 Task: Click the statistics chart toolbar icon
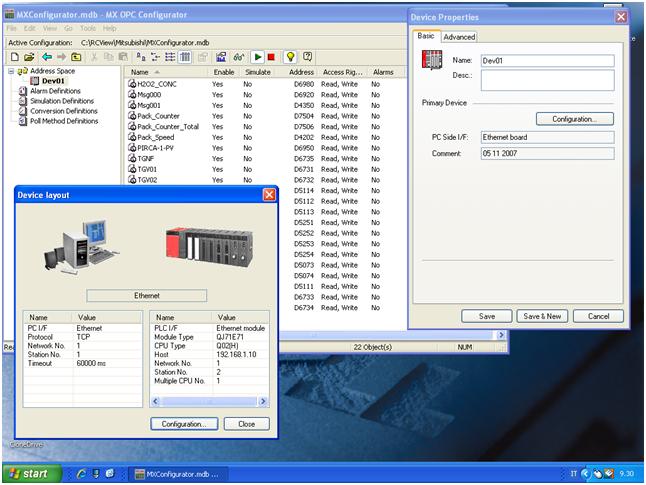point(221,57)
